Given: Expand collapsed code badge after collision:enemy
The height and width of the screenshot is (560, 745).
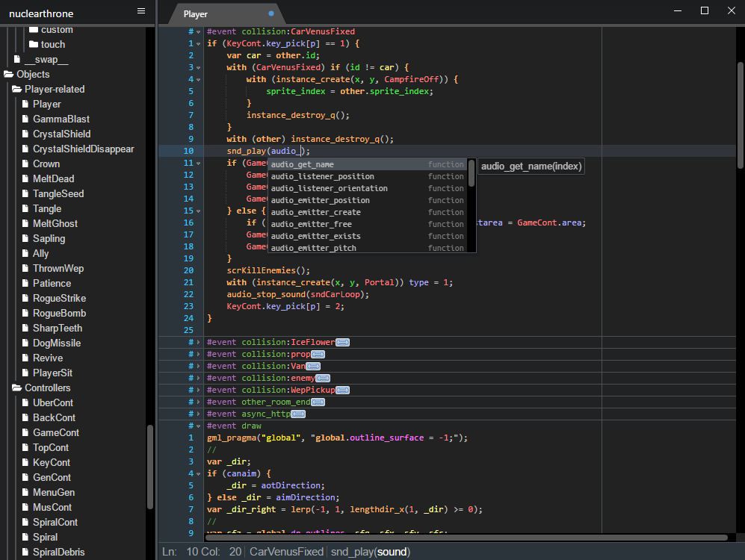Looking at the screenshot, I should pyautogui.click(x=323, y=379).
